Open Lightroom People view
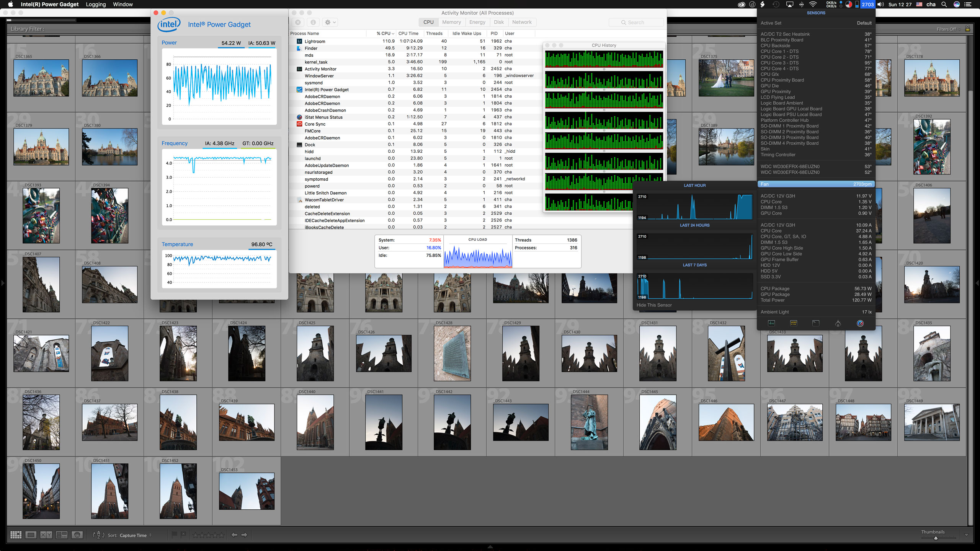The image size is (980, 551). click(x=77, y=535)
